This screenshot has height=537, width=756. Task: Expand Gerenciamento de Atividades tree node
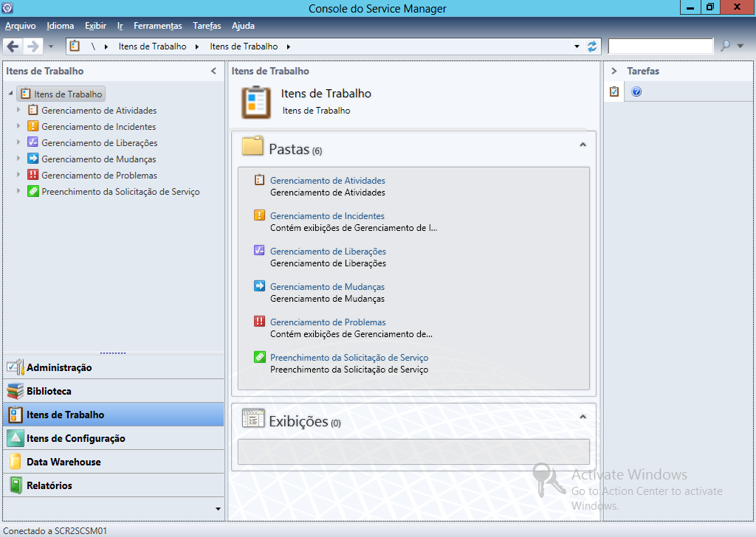pos(19,111)
